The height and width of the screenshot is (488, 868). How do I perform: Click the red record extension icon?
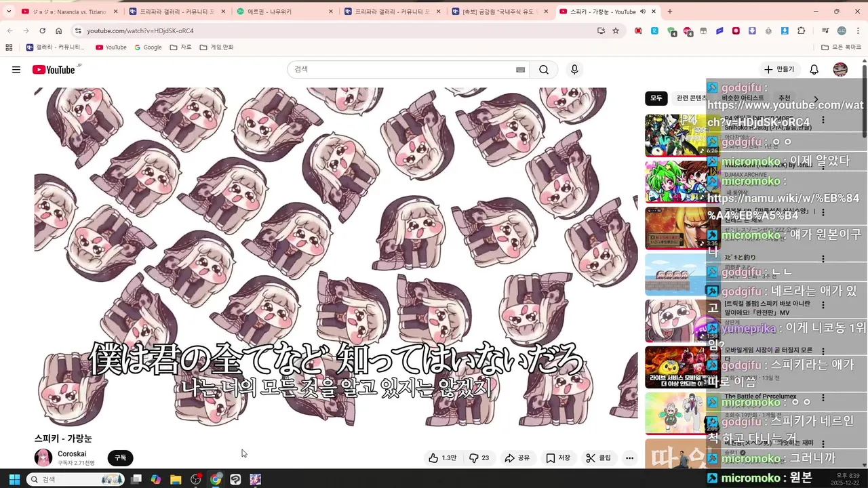click(736, 30)
